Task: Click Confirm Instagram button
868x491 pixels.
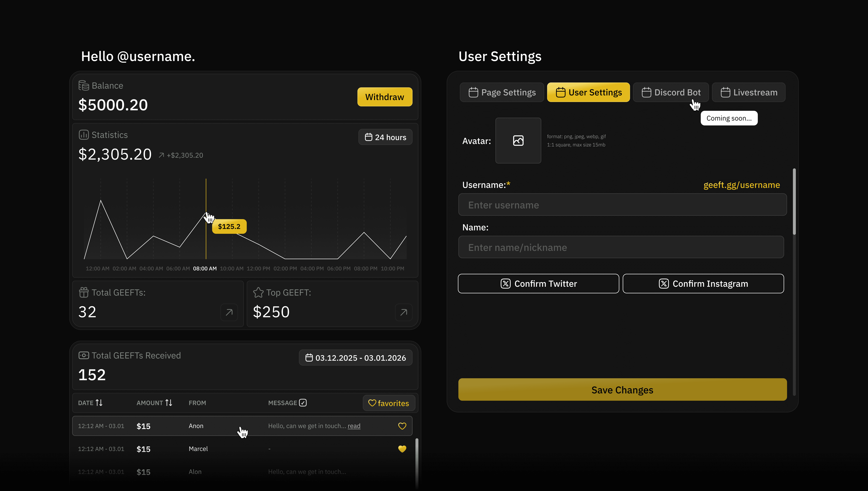Action: click(x=703, y=284)
